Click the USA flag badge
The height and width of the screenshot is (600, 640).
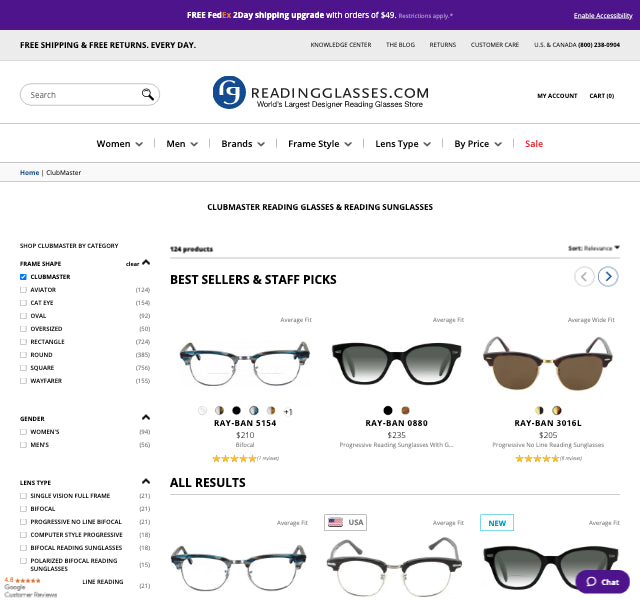coord(345,522)
